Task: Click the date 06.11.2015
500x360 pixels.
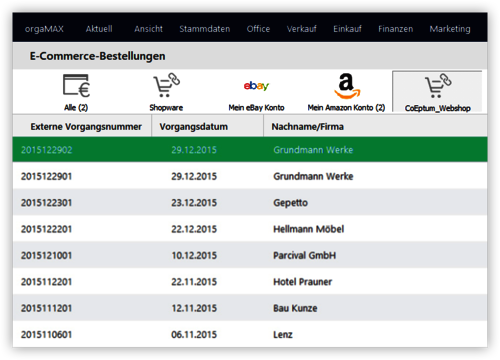Action: (194, 334)
